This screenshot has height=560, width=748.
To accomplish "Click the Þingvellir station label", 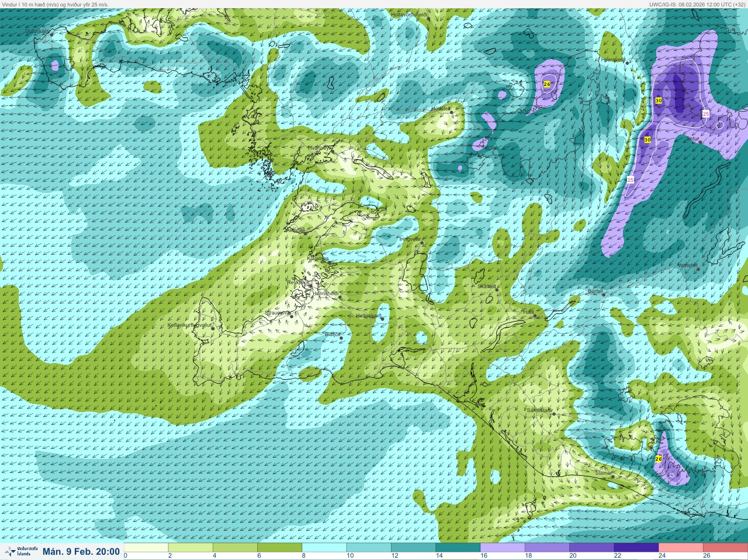I will point(409,239).
